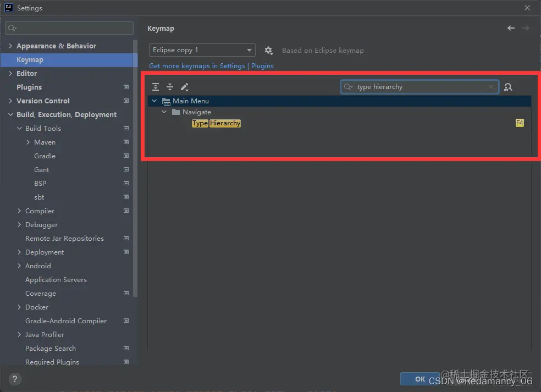Expand the Android node

coord(19,266)
